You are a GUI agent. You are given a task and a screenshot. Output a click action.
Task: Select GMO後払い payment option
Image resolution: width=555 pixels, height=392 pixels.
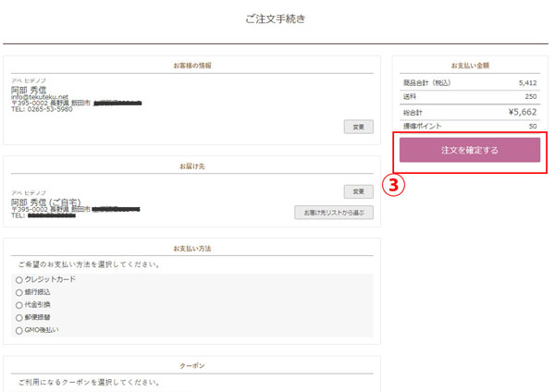pos(19,329)
